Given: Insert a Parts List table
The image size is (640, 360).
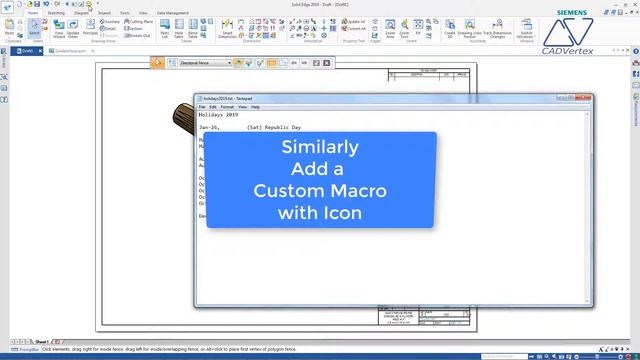Looking at the screenshot, I should [165, 29].
